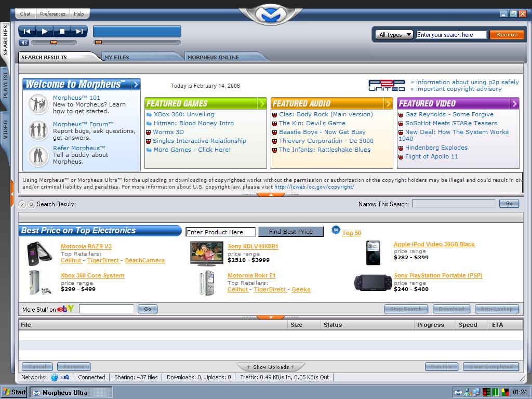Click the Windows Start button
532x399 pixels.
click(14, 392)
